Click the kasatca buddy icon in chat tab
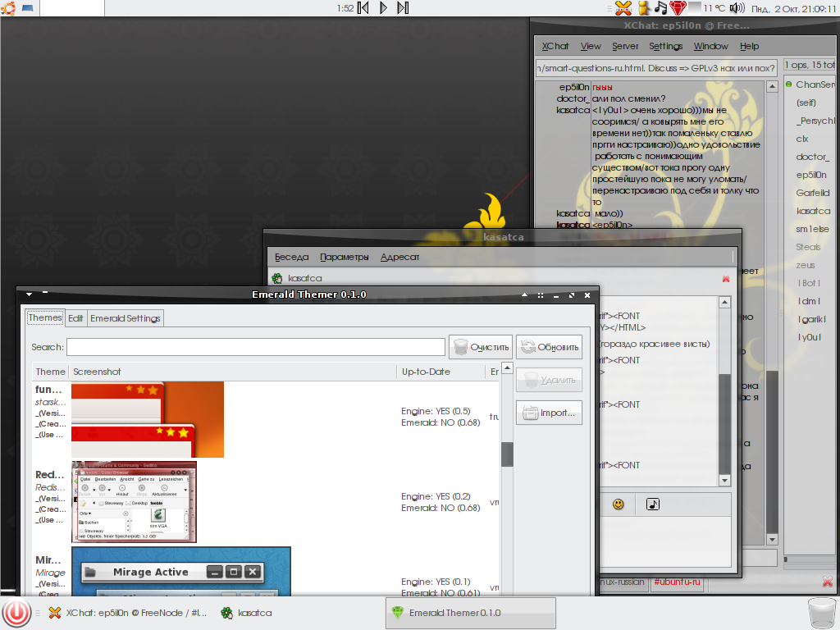Screen dimensions: 840x630 click(277, 278)
